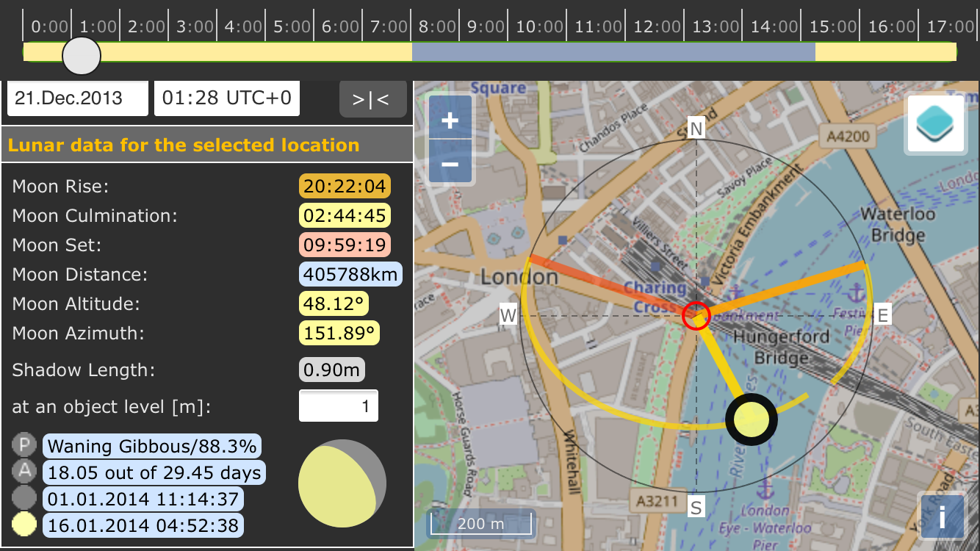Click the A3211 road label on map
Image resolution: width=980 pixels, height=551 pixels.
pos(656,502)
